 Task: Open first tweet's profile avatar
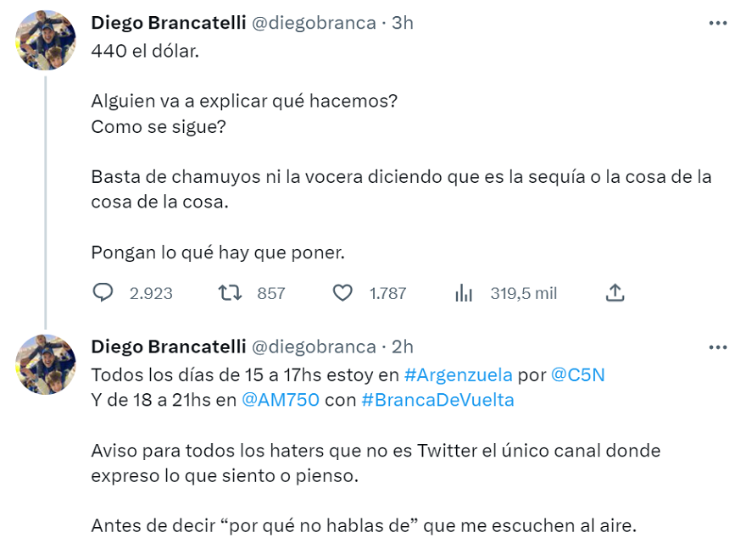(x=46, y=41)
